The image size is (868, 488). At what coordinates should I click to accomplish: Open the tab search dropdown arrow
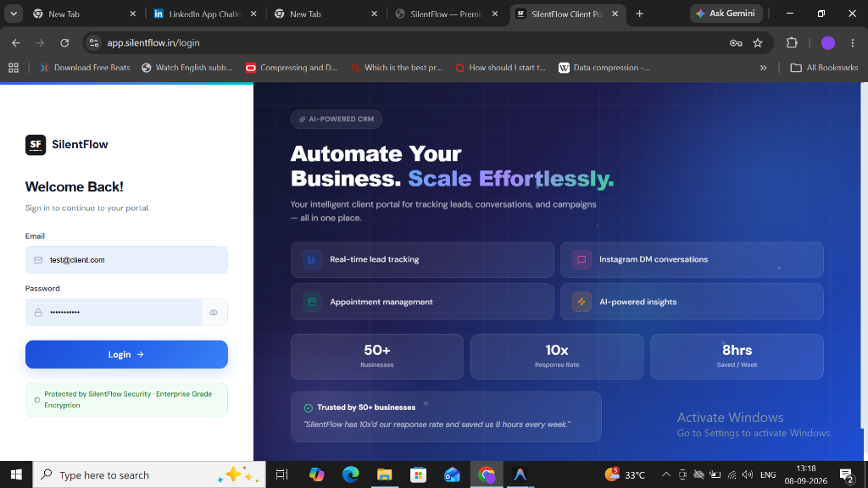pos(14,14)
